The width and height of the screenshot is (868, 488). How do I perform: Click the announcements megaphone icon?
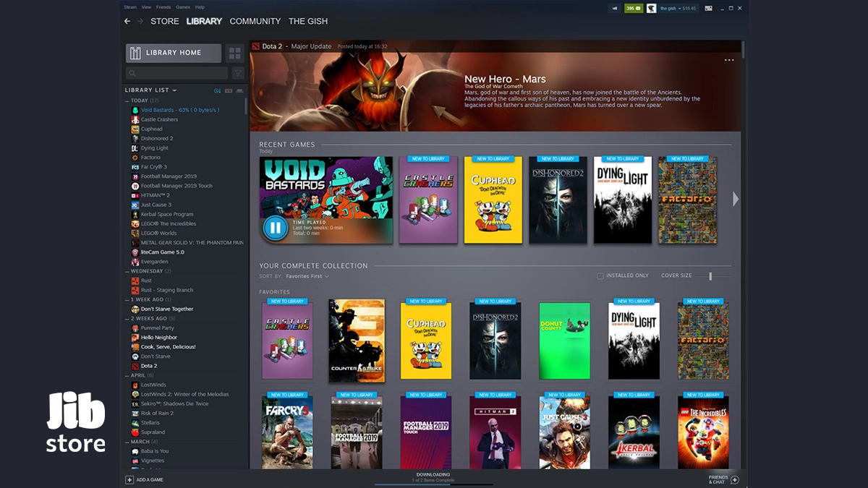(615, 8)
